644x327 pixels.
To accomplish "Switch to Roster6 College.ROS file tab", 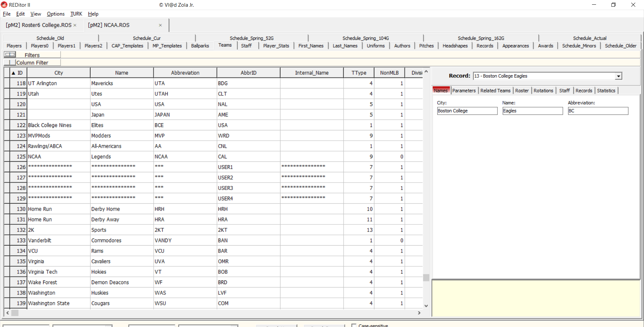I will (x=39, y=25).
